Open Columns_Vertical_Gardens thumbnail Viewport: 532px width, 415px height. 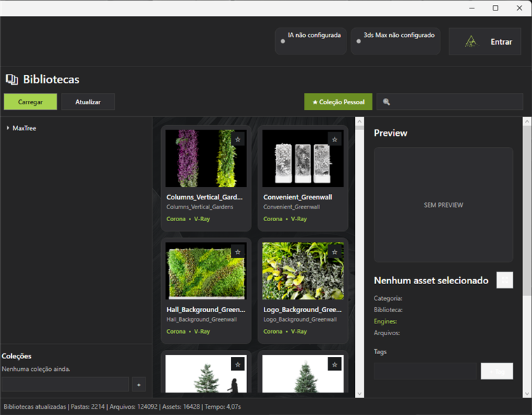pos(206,158)
